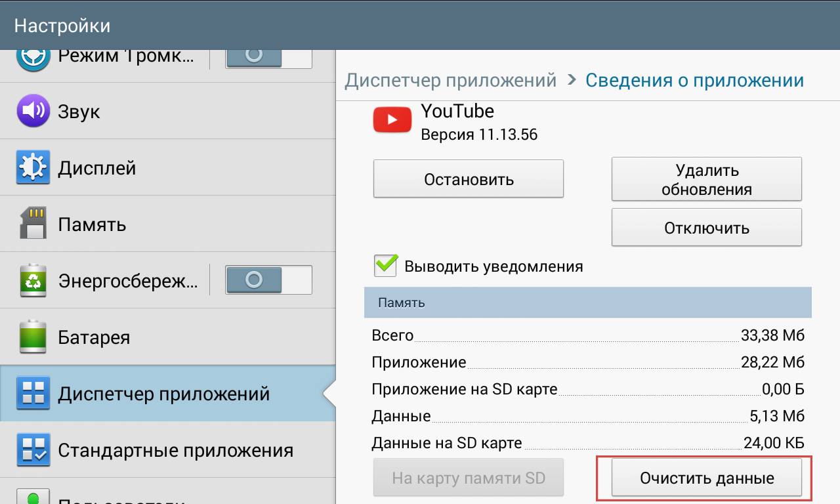Screen dimensions: 840x504
Task: Tap the Default applications icon
Action: coord(33,450)
